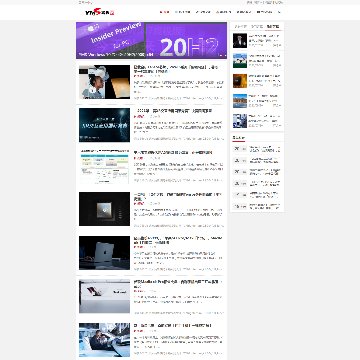The height and width of the screenshot is (360, 360).
Task: Open the search icon in the navigation bar
Action: click(279, 12)
